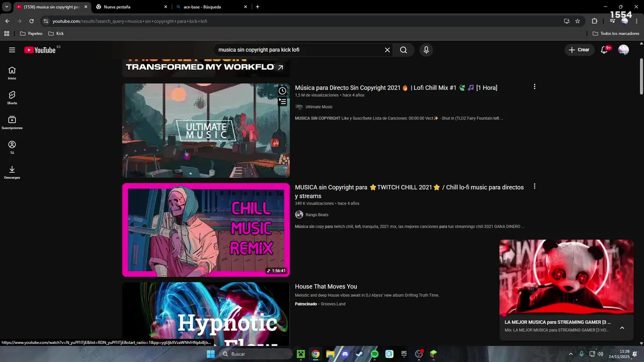Open a new browser tab
Image resolution: width=644 pixels, height=362 pixels.
pos(258,7)
